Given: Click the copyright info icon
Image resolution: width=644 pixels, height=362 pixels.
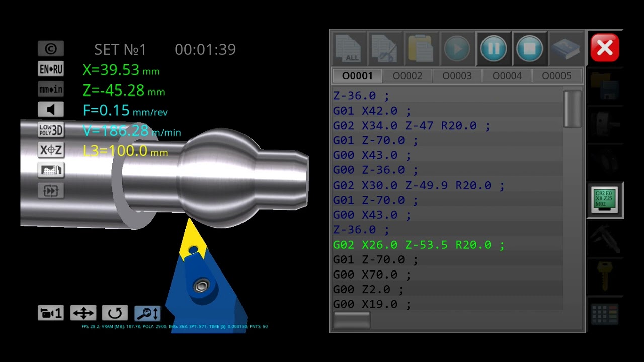Looking at the screenshot, I should click(51, 49).
